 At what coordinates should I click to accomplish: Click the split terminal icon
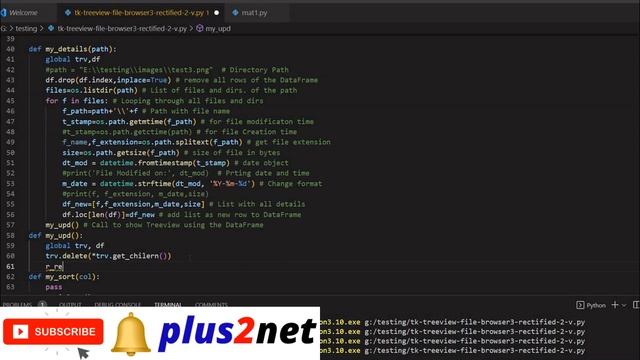[x=636, y=305]
